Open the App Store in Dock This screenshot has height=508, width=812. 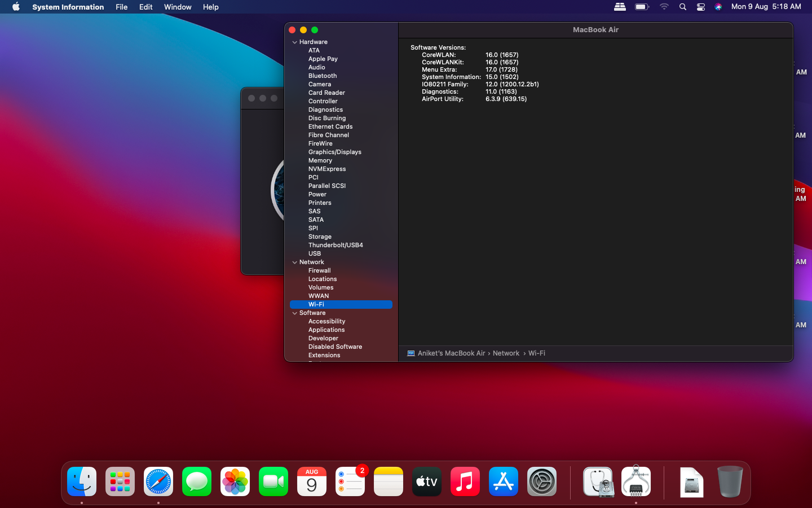(504, 482)
